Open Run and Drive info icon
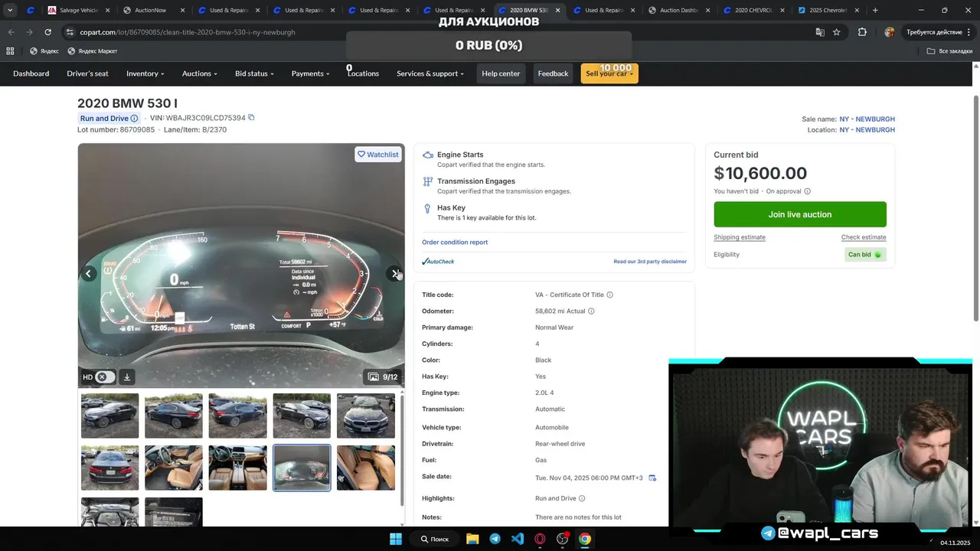This screenshot has width=980, height=551. tap(134, 119)
